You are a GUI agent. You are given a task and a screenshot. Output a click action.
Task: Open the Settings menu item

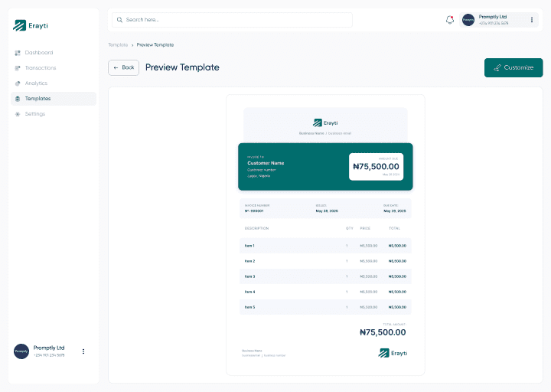tap(34, 114)
